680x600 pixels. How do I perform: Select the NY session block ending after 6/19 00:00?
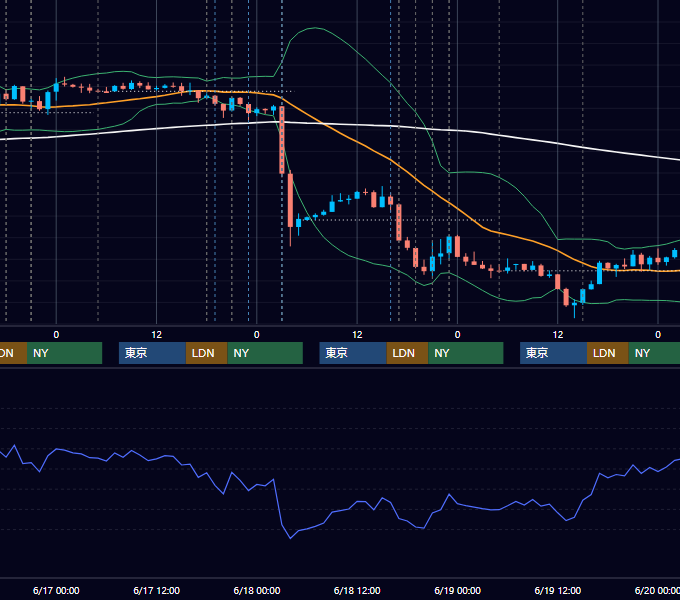click(x=466, y=353)
